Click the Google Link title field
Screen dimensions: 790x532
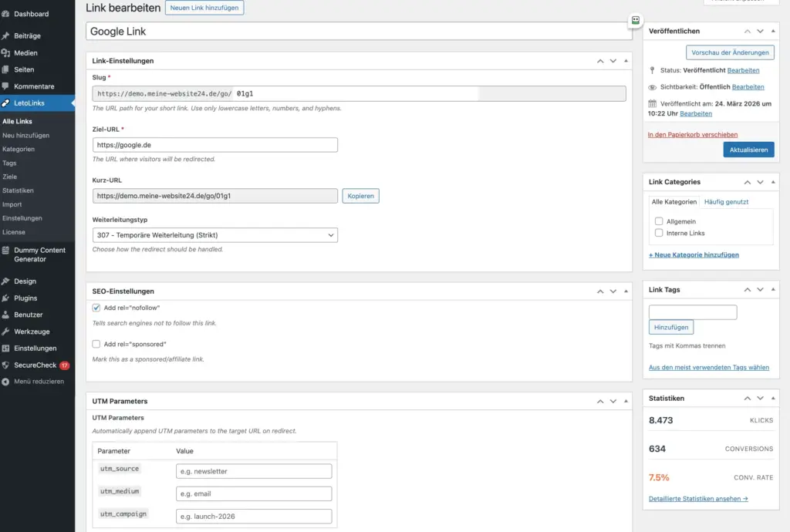[x=359, y=31]
